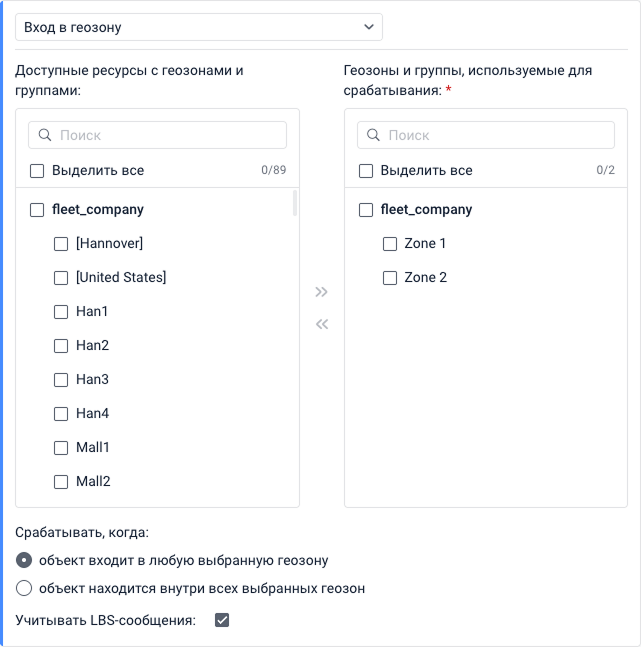
Task: Toggle the "Учитывать LBS-сообщения" checkbox
Action: coord(222,620)
